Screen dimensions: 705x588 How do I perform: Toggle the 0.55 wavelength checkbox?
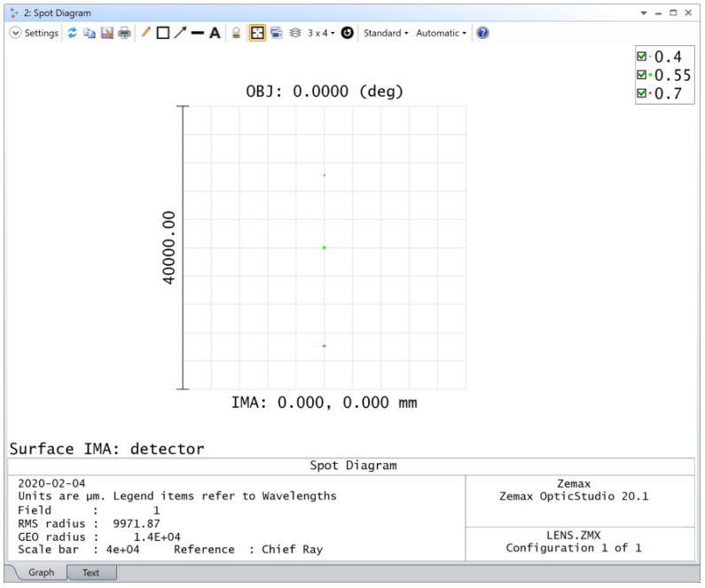[x=642, y=75]
